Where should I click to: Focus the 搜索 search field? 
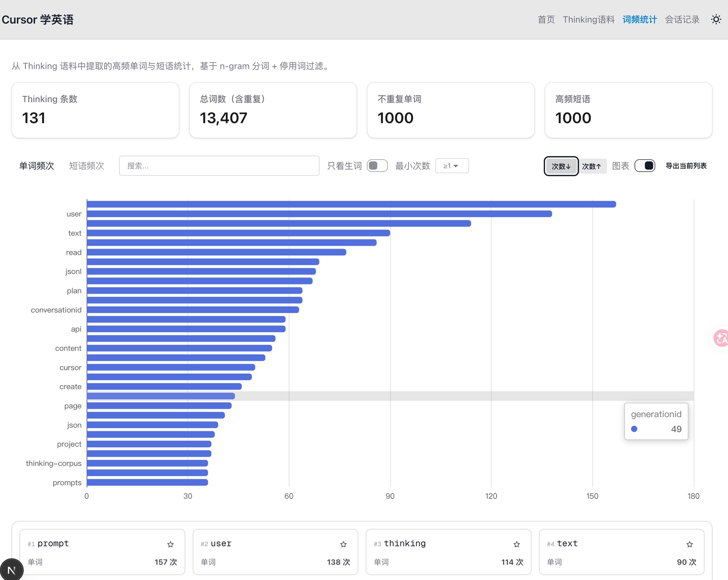tap(219, 166)
